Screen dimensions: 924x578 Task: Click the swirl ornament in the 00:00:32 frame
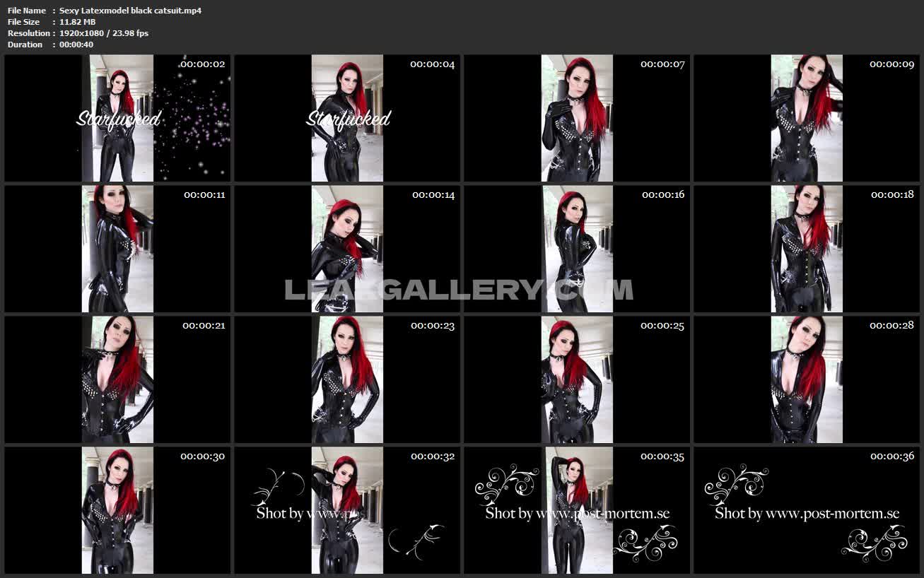pos(278,485)
